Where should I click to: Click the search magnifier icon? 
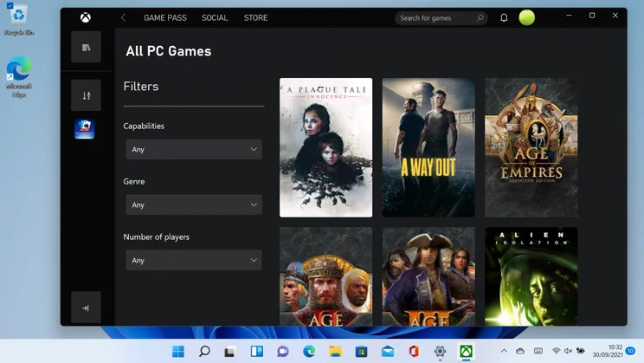[x=480, y=18]
